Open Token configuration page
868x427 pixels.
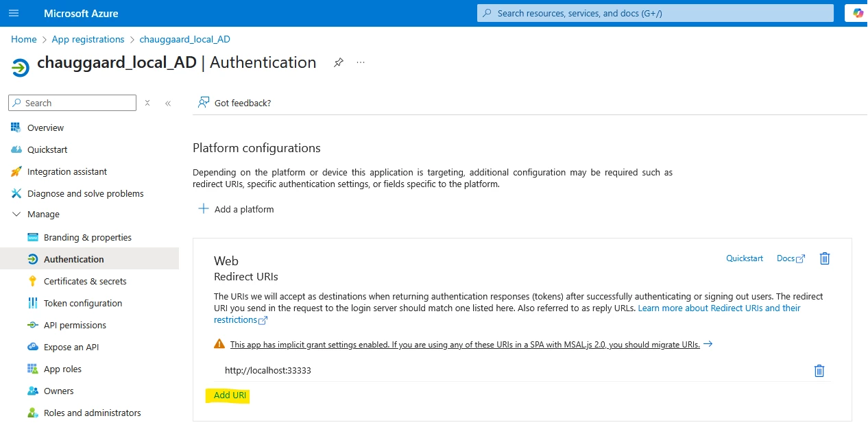pyautogui.click(x=82, y=303)
